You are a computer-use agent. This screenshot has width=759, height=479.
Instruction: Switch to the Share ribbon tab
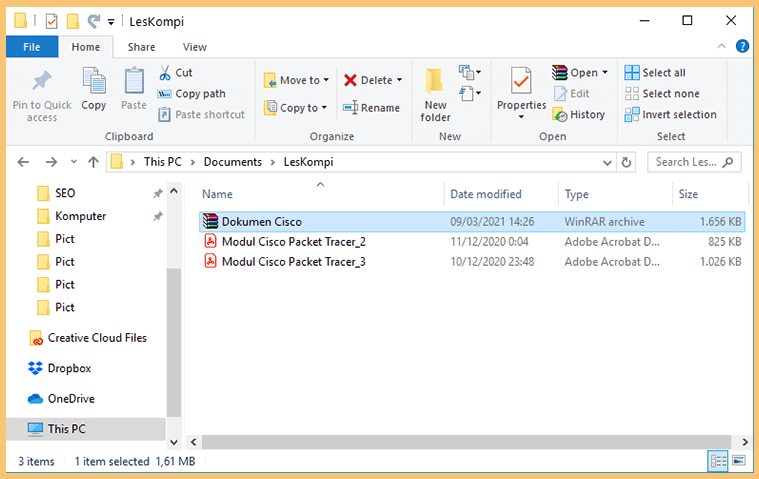141,47
